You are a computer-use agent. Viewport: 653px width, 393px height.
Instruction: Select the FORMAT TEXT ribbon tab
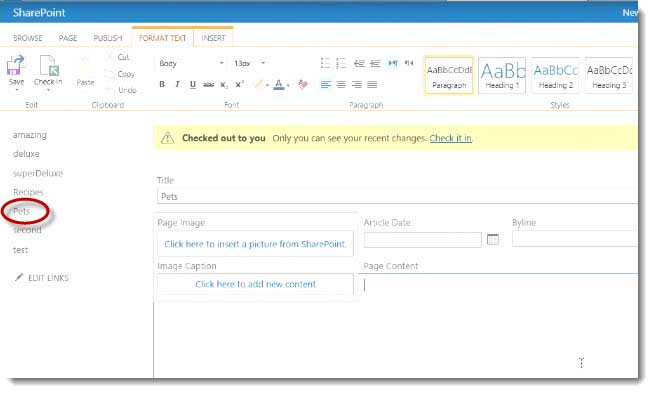(162, 38)
